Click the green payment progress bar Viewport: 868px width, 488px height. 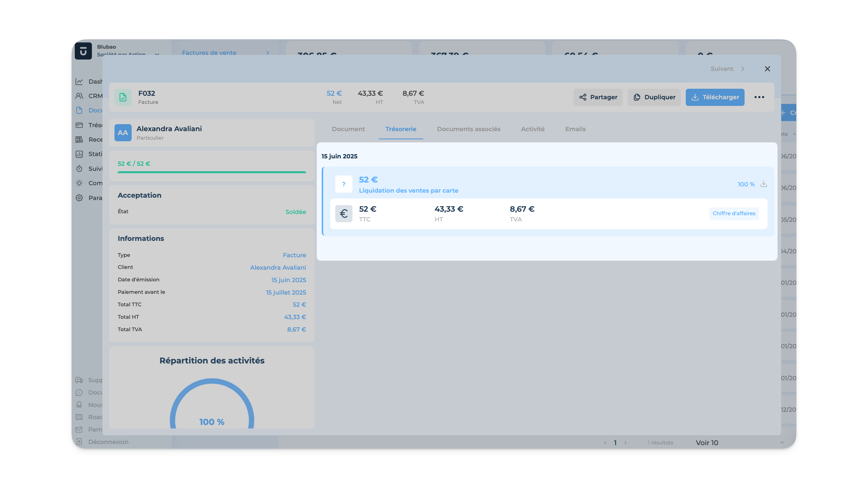pyautogui.click(x=211, y=172)
